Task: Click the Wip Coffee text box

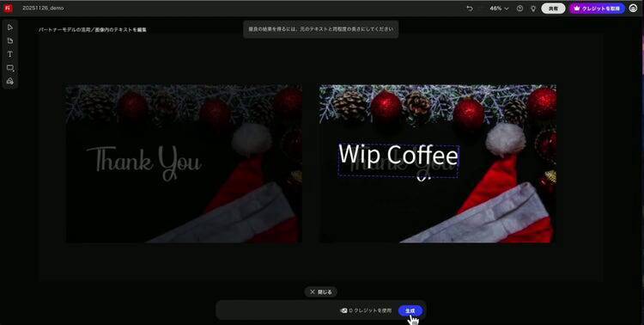Action: tap(398, 161)
